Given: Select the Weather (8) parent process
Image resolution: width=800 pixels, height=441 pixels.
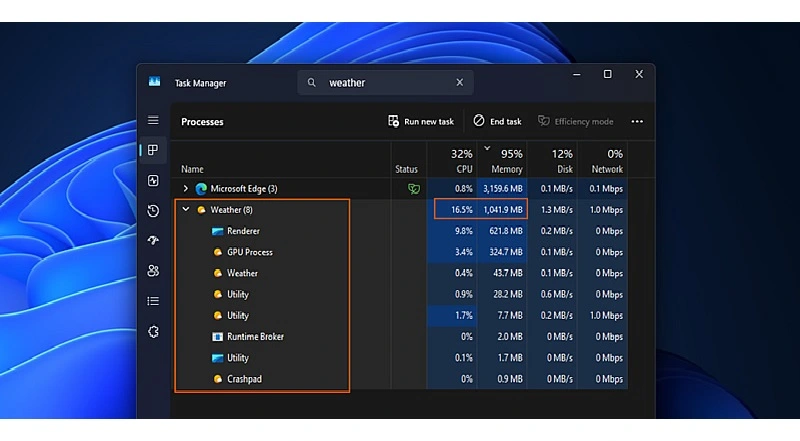Looking at the screenshot, I should pyautogui.click(x=399, y=210).
